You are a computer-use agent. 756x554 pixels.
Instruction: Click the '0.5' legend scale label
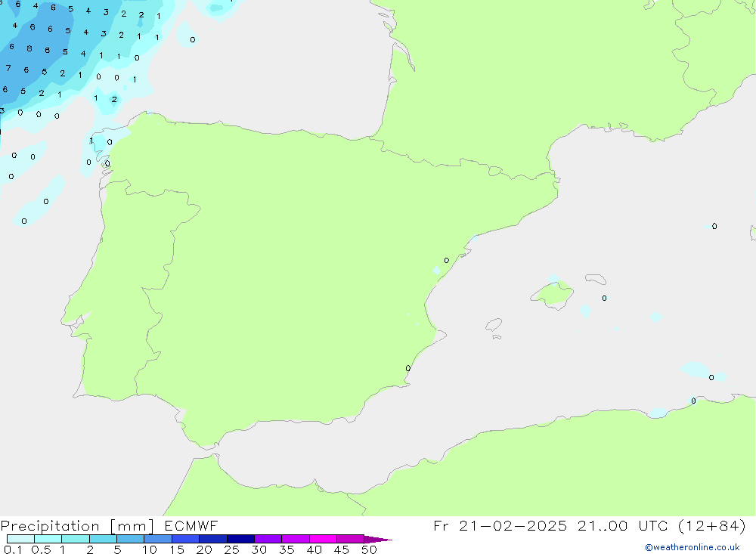coord(41,549)
